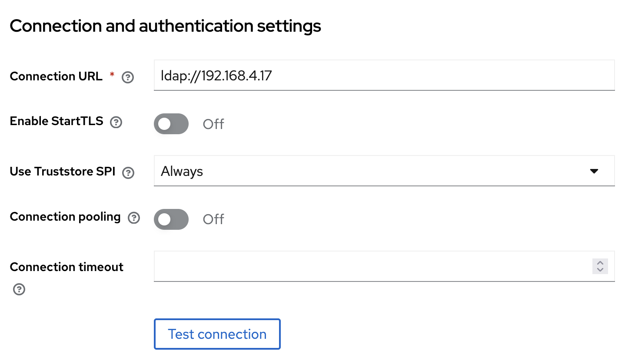The width and height of the screenshot is (625, 364).
Task: Enable the StartTLS toggle switch
Action: (x=171, y=124)
